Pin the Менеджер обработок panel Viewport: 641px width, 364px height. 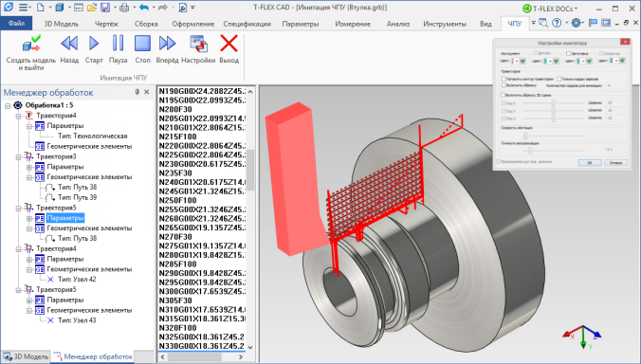click(x=137, y=92)
